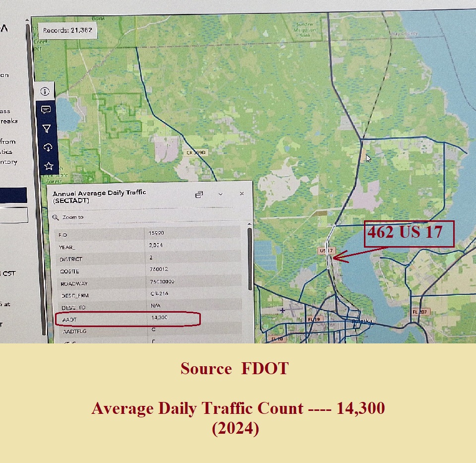Image resolution: width=476 pixels, height=463 pixels.
Task: Dock the Annual Average Daily Traffic popup
Action: click(199, 195)
